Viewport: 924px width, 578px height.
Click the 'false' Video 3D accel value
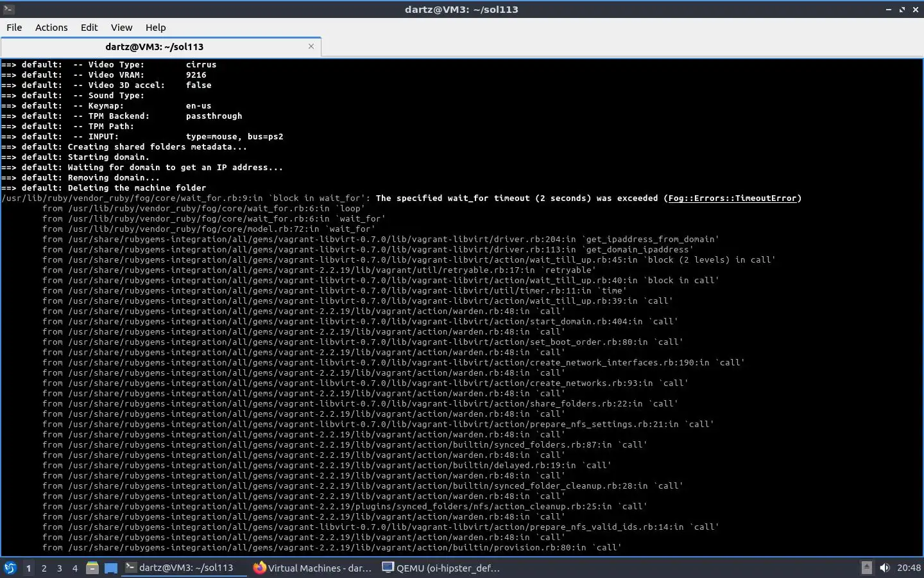198,85
